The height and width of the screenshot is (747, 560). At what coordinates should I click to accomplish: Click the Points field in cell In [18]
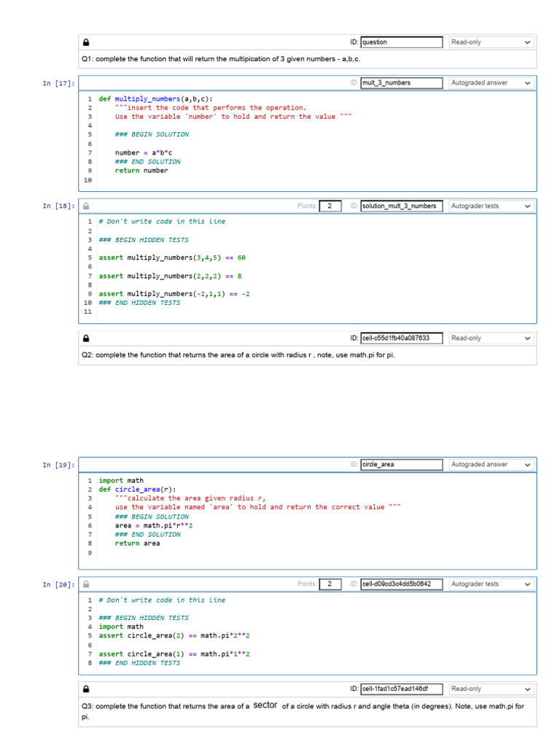(330, 206)
